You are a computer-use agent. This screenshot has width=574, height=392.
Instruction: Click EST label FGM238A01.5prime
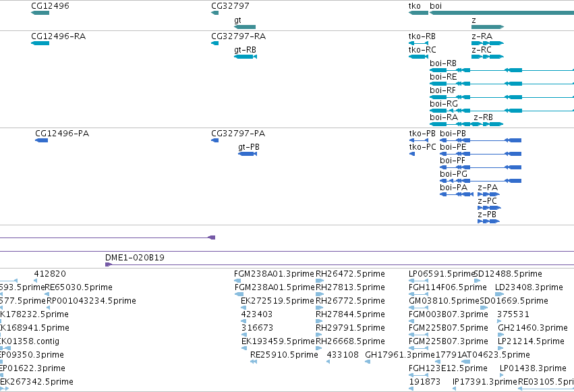[275, 287]
